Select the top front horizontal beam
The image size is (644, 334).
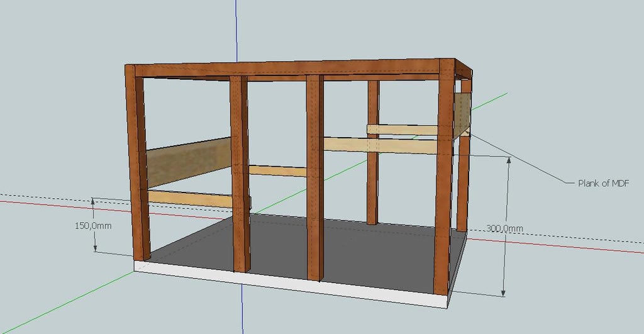pyautogui.click(x=287, y=69)
